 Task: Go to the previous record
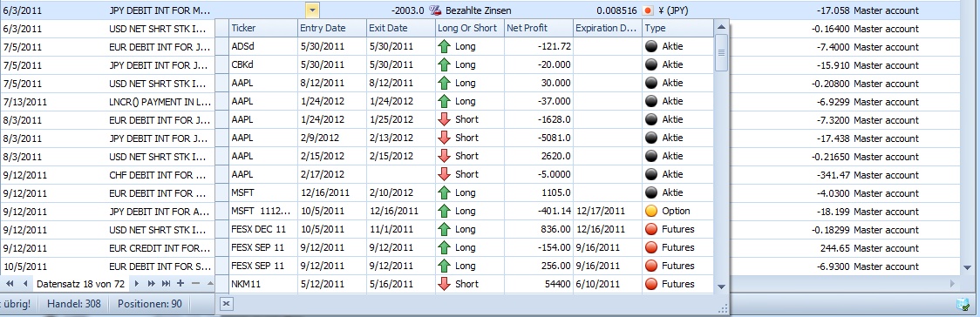(25, 283)
